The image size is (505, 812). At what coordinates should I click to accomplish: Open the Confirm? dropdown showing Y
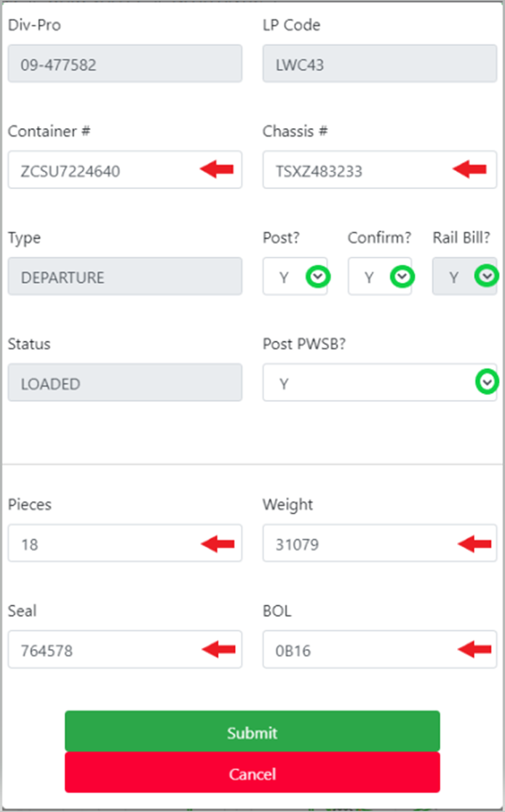click(371, 276)
